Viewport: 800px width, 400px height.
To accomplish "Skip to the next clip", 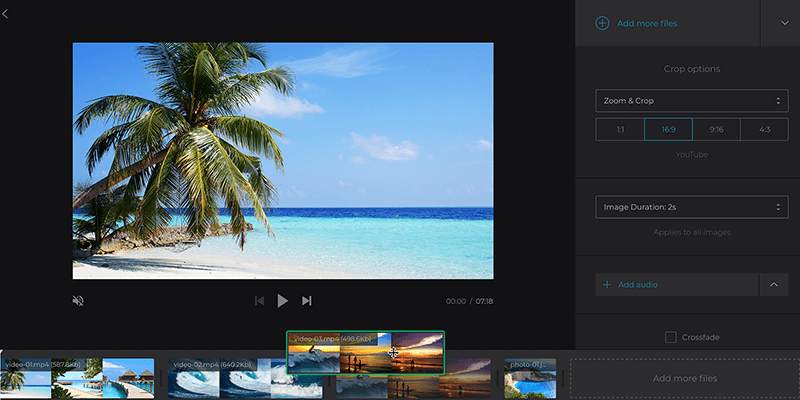I will click(x=306, y=301).
